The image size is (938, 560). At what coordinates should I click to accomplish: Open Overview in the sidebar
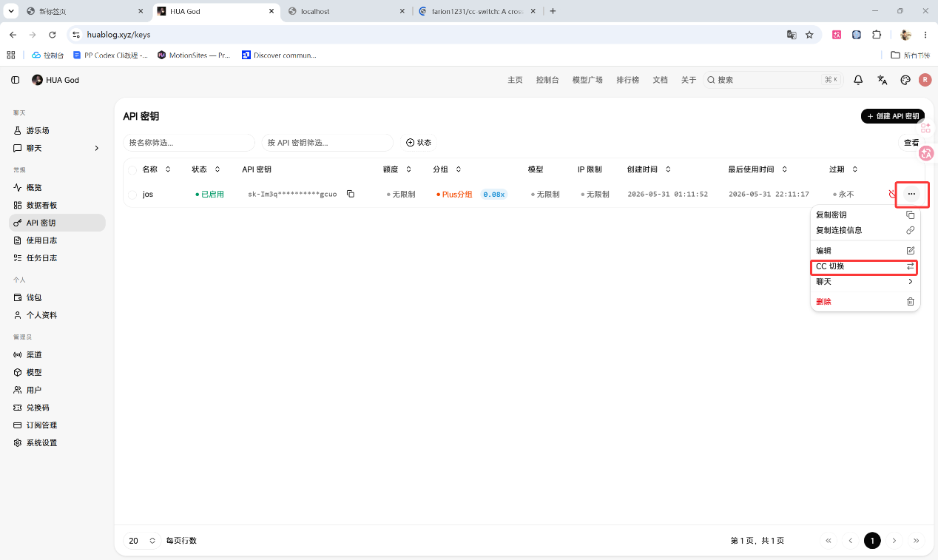(57, 188)
